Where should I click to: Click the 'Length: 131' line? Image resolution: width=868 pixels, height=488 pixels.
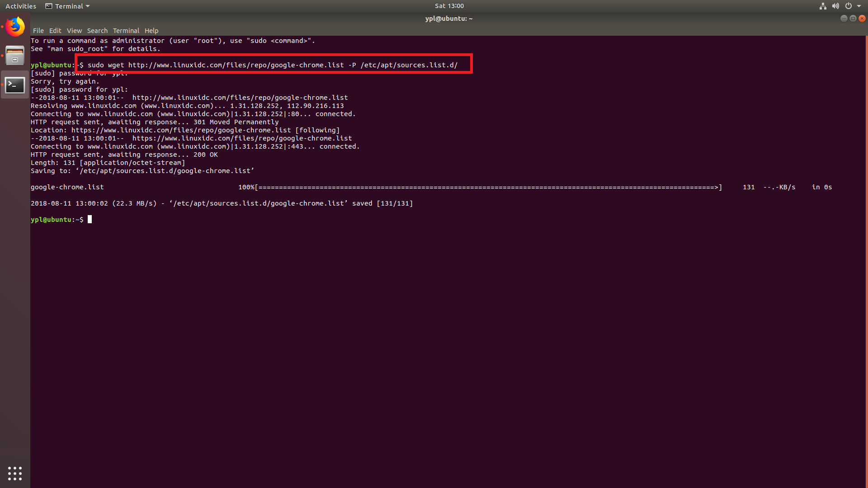pos(108,163)
